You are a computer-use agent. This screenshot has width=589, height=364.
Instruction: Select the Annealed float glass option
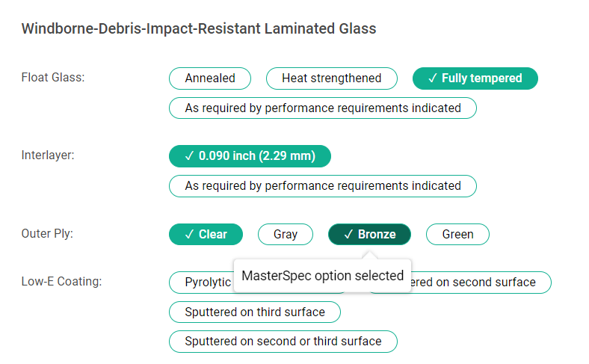[x=210, y=78]
